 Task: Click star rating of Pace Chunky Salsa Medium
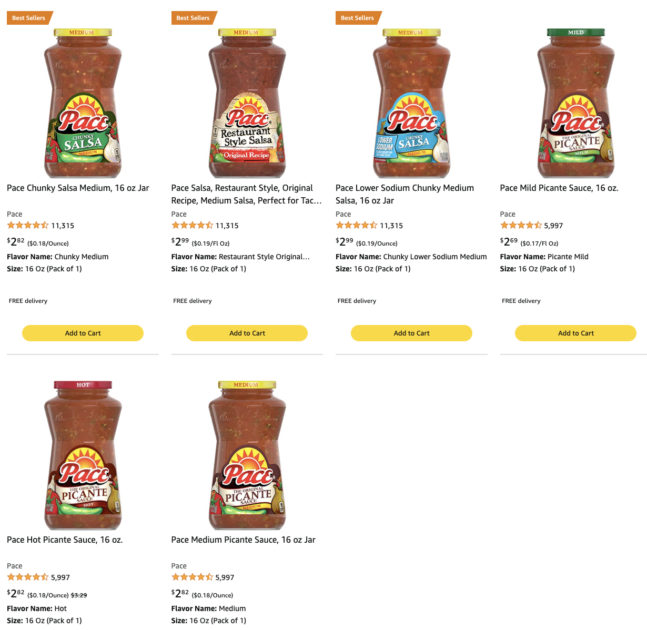[x=27, y=225]
